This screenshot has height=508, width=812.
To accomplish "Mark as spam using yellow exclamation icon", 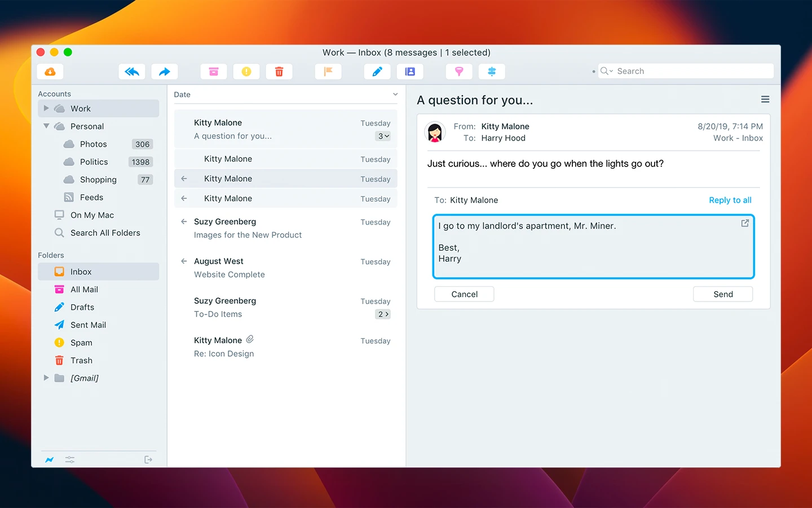I will [246, 72].
